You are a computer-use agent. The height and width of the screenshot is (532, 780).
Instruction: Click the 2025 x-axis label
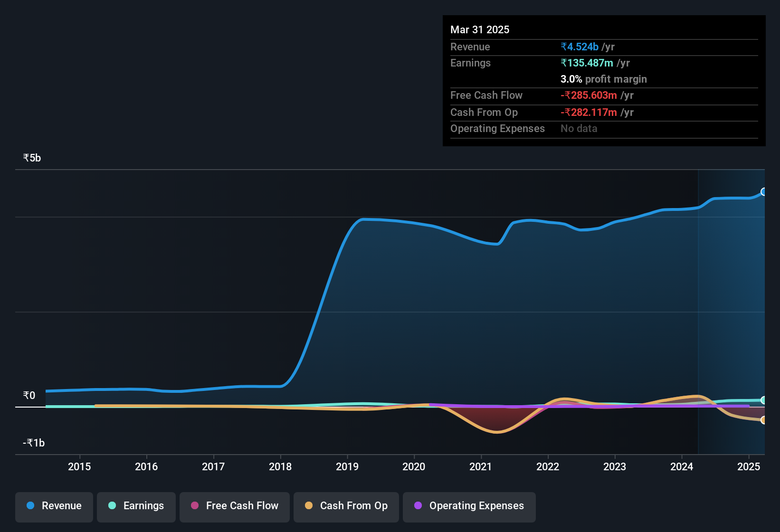coord(749,467)
